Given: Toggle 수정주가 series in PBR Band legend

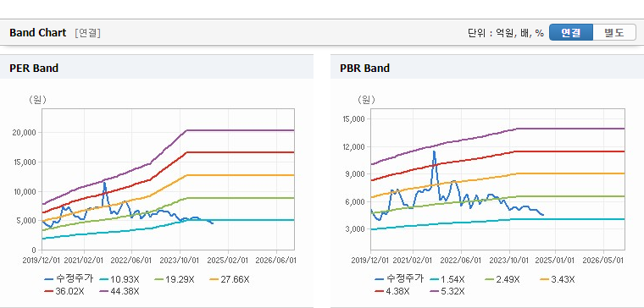Looking at the screenshot, I should click(399, 279).
